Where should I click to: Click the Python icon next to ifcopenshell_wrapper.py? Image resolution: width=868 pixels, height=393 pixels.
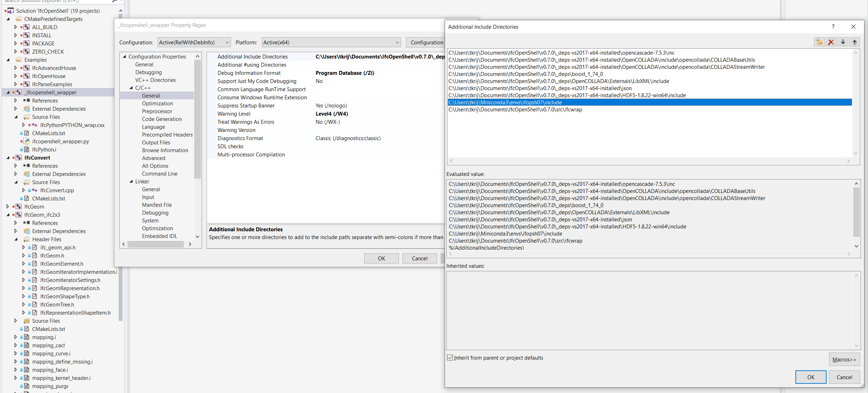28,141
